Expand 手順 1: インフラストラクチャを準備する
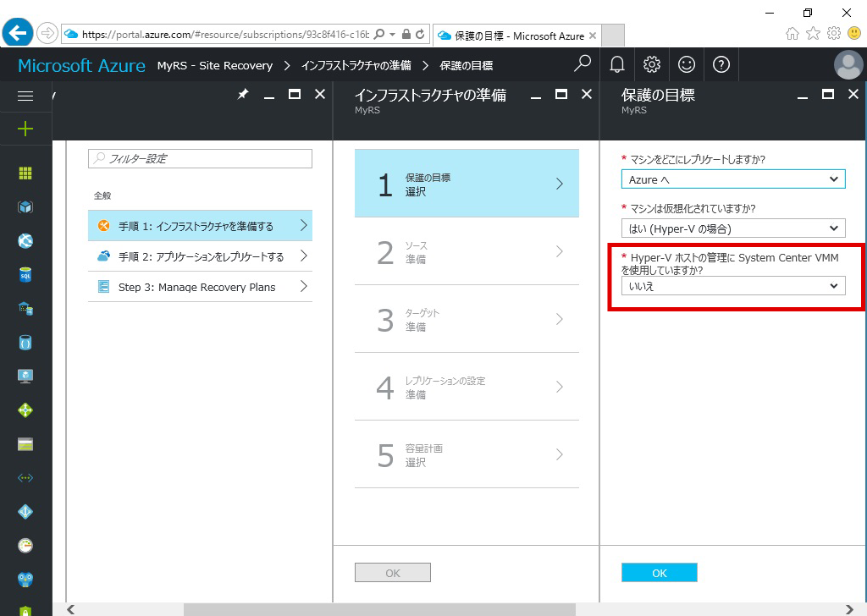867x616 pixels. click(x=200, y=225)
